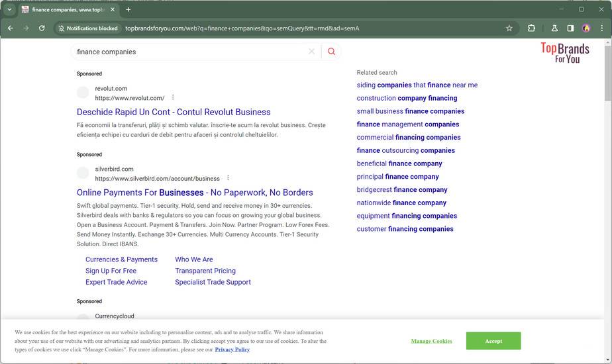Open the Chrome three-dot menu
612x364 pixels.
coord(601,28)
